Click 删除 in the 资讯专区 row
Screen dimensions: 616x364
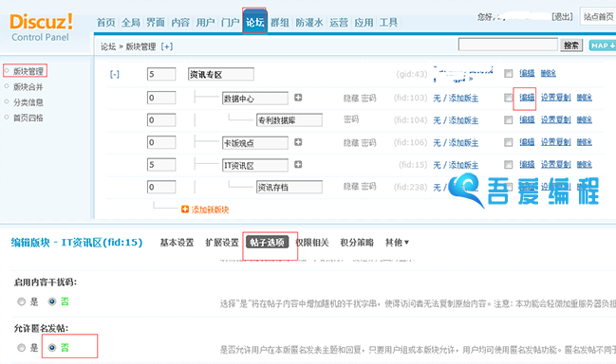pos(549,73)
